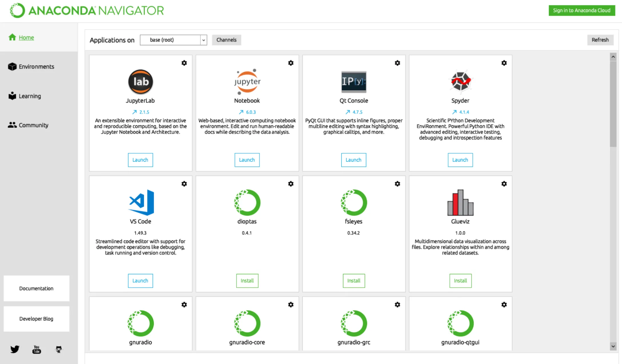Launch Spyder
The image size is (622, 364).
[460, 160]
